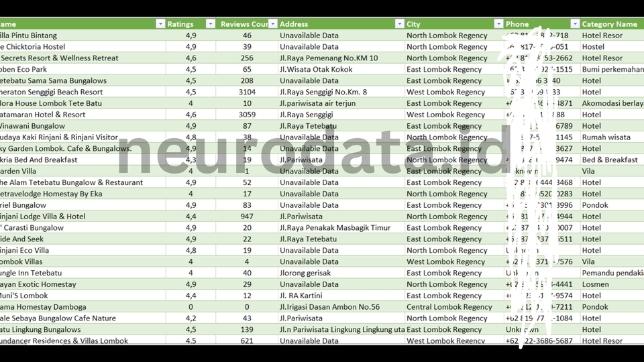This screenshot has width=644, height=362.
Task: Select the Jl. RA Kartini address cell
Action: pyautogui.click(x=303, y=296)
